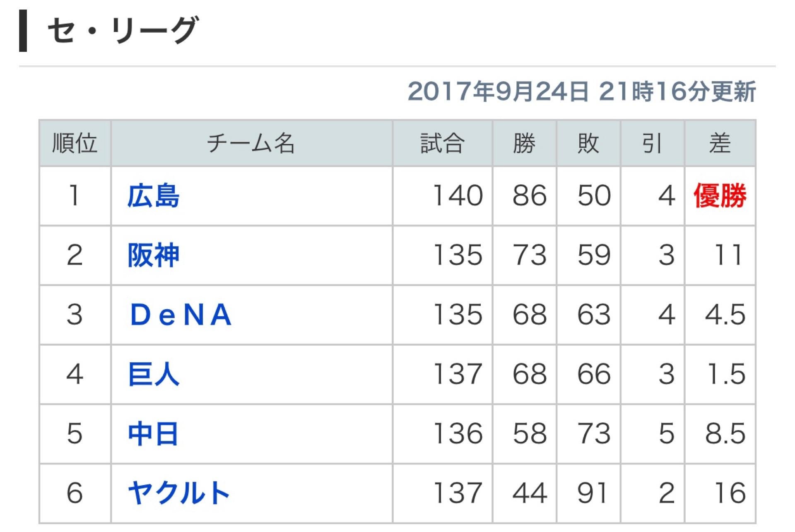Select the セ・リーグ section heading

coord(123,30)
